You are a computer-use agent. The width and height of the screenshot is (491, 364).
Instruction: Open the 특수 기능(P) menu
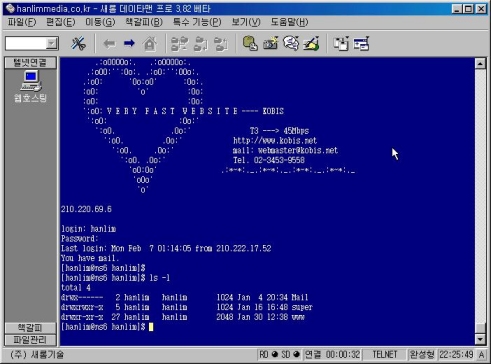pyautogui.click(x=197, y=22)
